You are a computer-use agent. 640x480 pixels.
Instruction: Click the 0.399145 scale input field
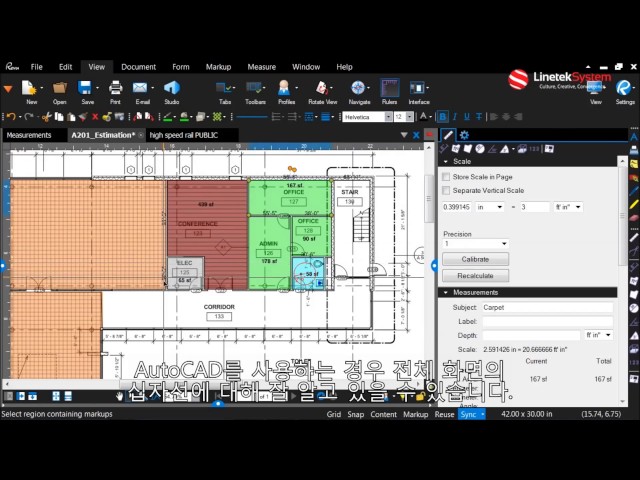(457, 207)
